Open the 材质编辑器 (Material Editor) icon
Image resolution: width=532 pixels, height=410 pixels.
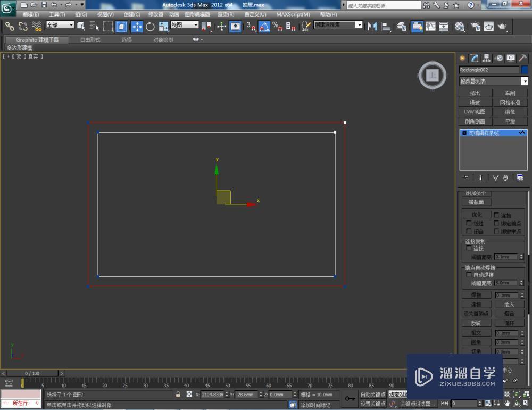tap(460, 26)
